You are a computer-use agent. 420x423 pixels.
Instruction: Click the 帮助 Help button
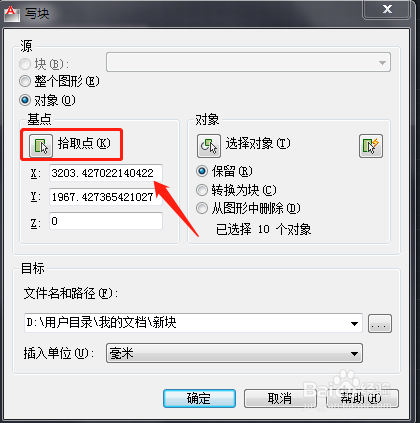pos(362,398)
